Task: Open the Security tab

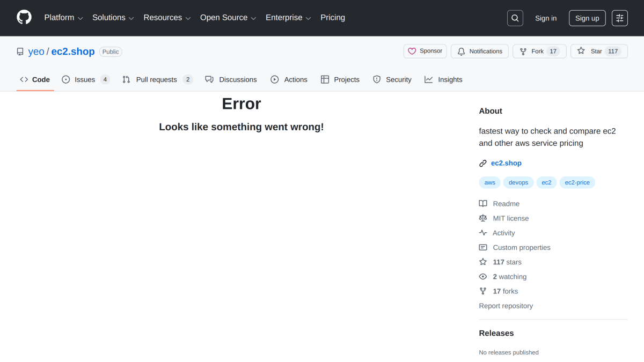Action: pyautogui.click(x=392, y=79)
